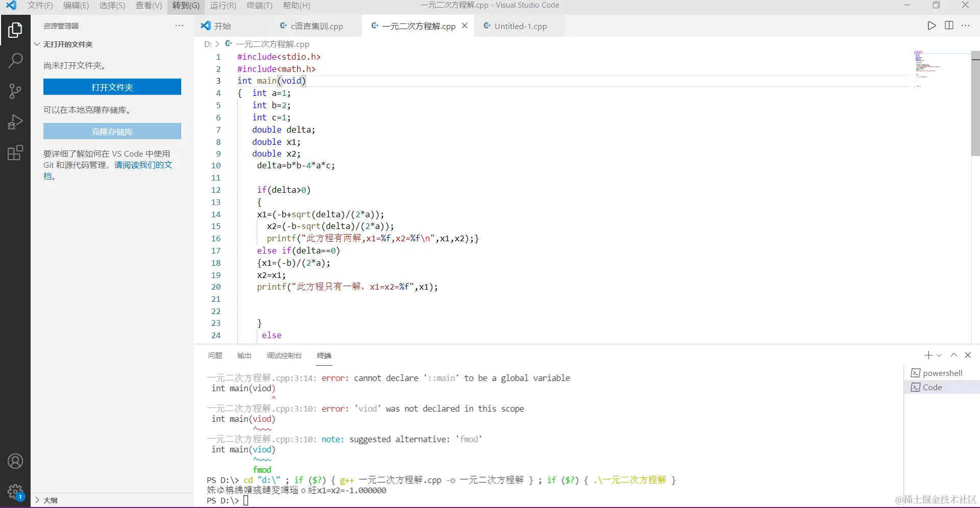Open the Explorer view in the activity bar
The height and width of the screenshot is (508, 980).
click(15, 30)
